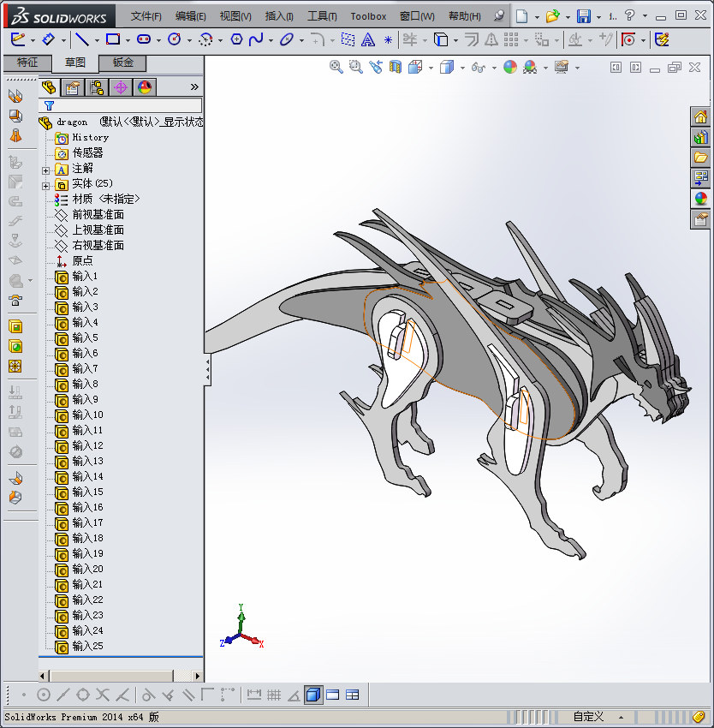Click the Appearances color ball in task pane
Image resolution: width=714 pixels, height=728 pixels.
[x=701, y=199]
